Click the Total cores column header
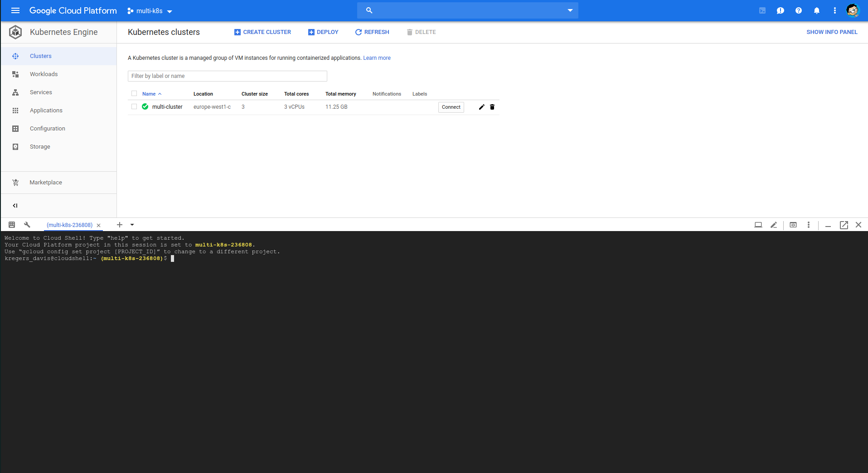The height and width of the screenshot is (473, 868). tap(296, 94)
